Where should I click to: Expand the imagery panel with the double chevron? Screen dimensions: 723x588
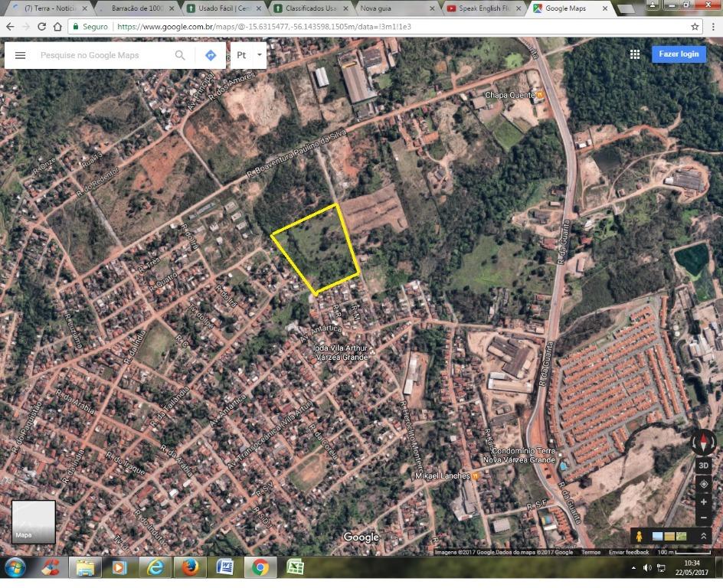(x=703, y=536)
